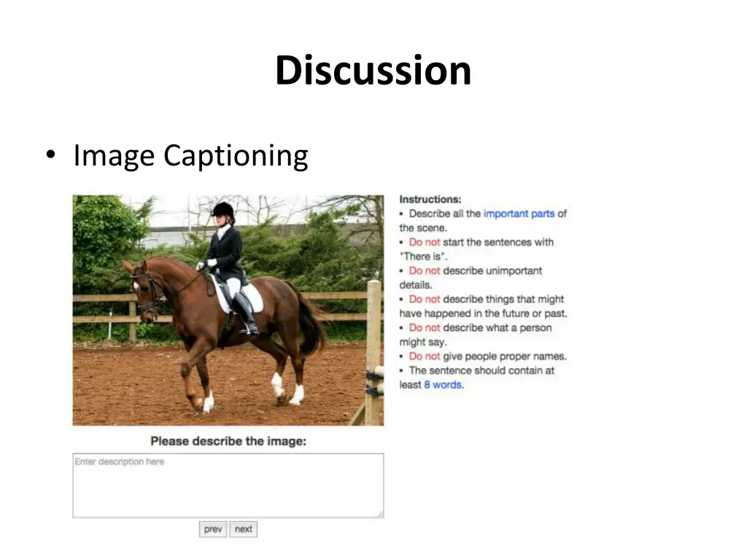
Task: Click the '8 words' blue link
Action: click(x=443, y=384)
